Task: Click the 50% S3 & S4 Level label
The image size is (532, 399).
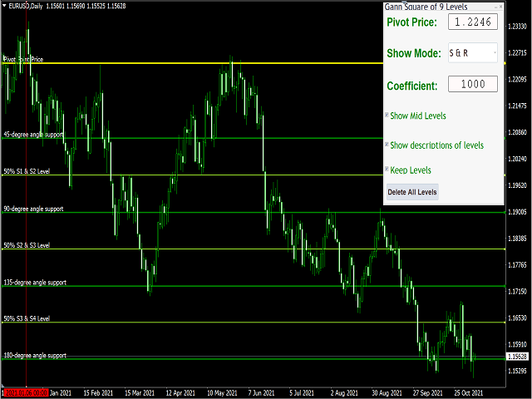Action: [27, 318]
